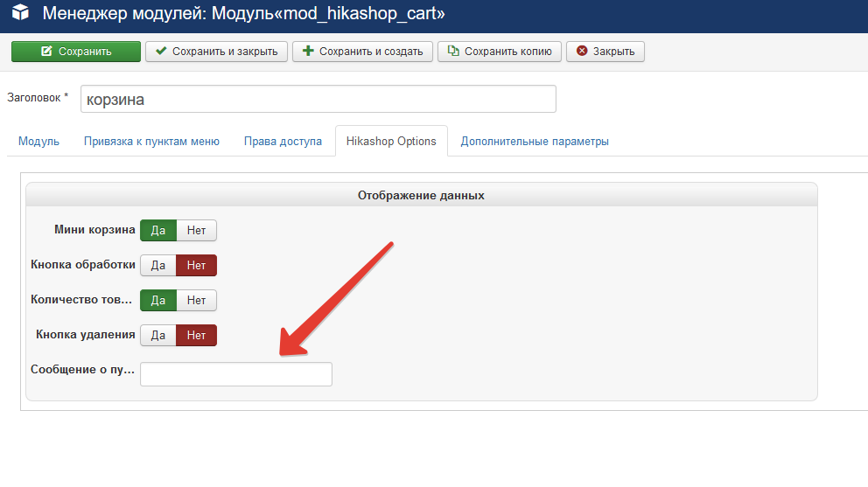Click the Количество тов... label
The height and width of the screenshot is (487, 868).
click(81, 299)
